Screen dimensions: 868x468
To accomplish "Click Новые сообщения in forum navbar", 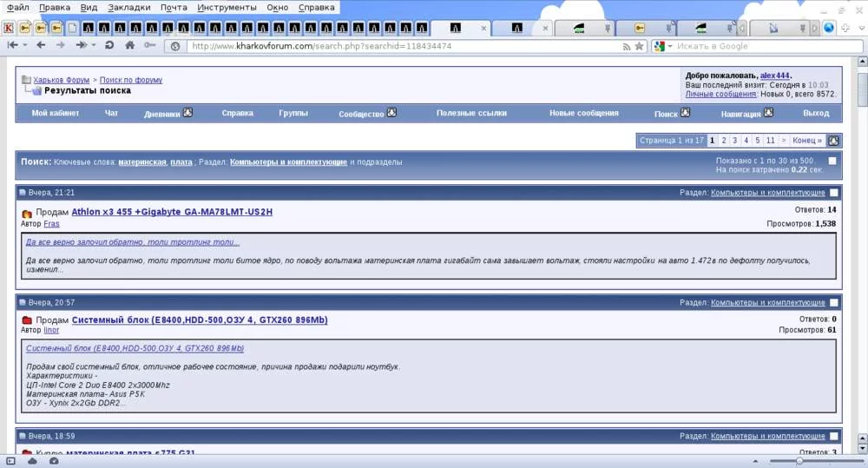I will click(583, 113).
